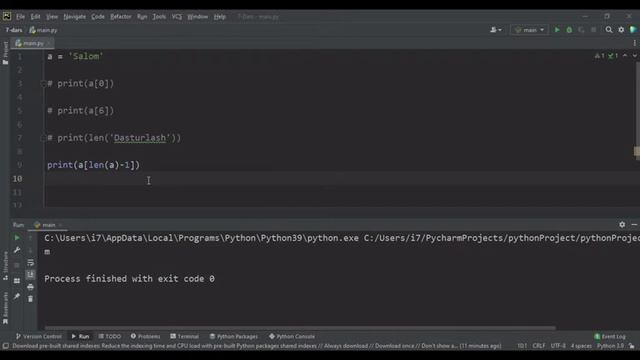The image size is (640, 360).
Task: Click the 7-dars project breadcrumb
Action: [x=14, y=30]
